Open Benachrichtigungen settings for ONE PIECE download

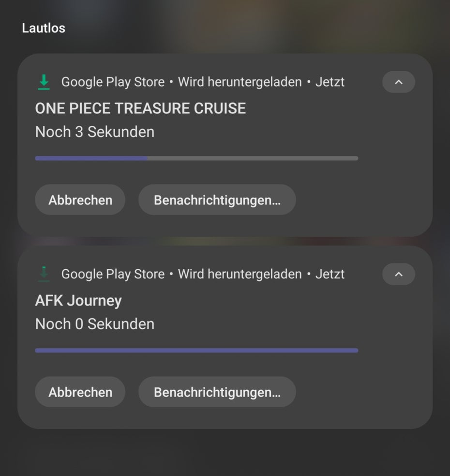click(217, 200)
